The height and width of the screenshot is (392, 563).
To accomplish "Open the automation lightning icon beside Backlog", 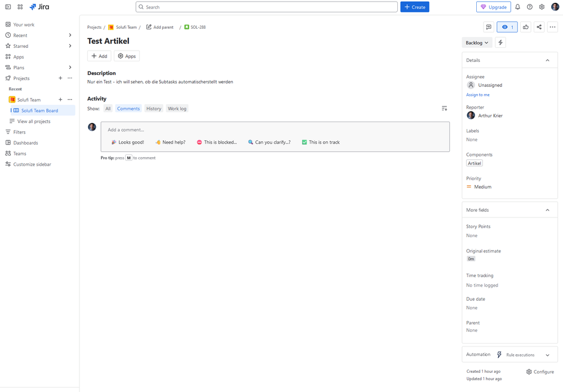I will coord(500,42).
